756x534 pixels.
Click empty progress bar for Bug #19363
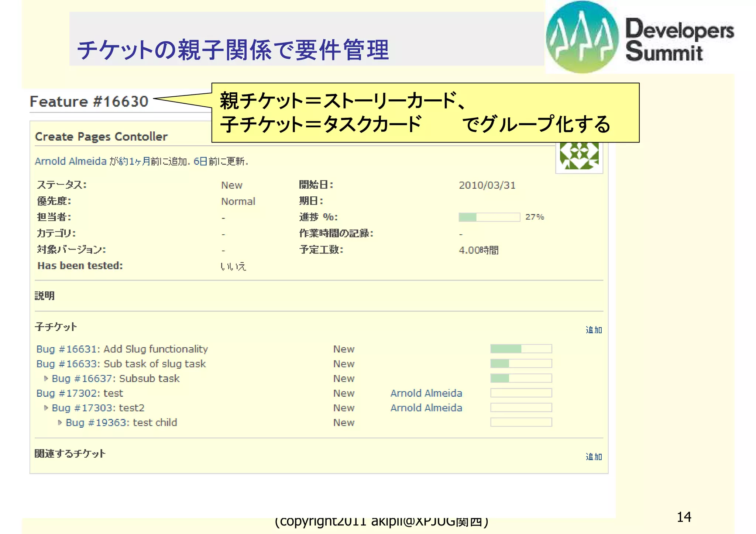point(521,422)
